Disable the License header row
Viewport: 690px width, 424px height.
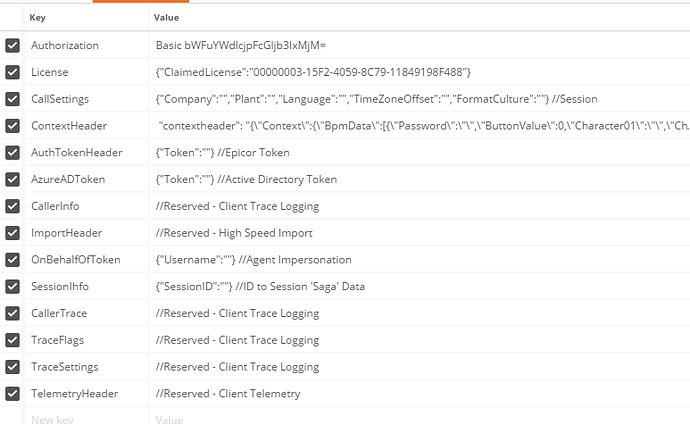tap(12, 72)
